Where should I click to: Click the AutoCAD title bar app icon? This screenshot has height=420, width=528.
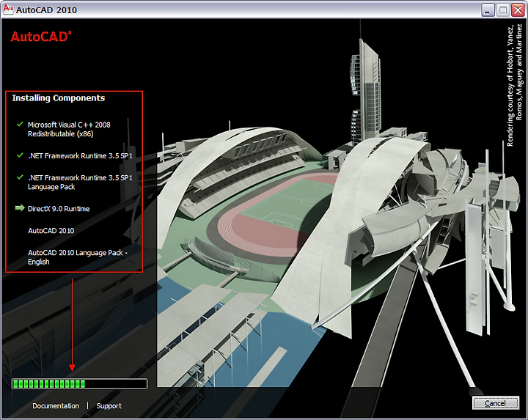[x=8, y=10]
